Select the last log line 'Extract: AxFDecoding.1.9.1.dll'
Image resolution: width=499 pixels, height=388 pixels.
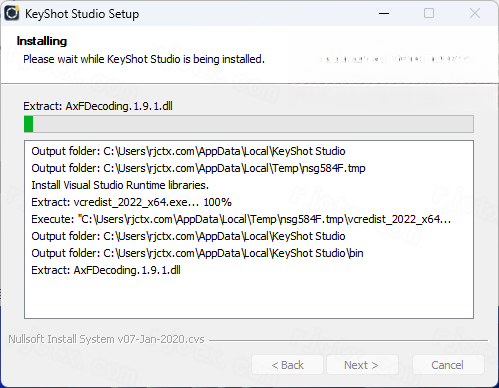coord(106,270)
